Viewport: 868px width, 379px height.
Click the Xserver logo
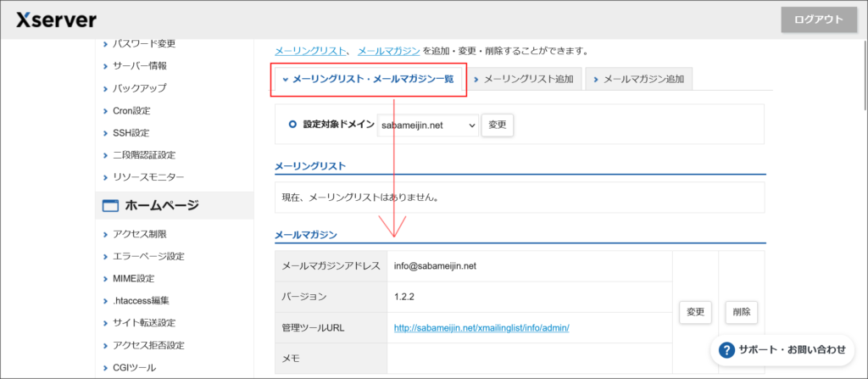point(56,20)
